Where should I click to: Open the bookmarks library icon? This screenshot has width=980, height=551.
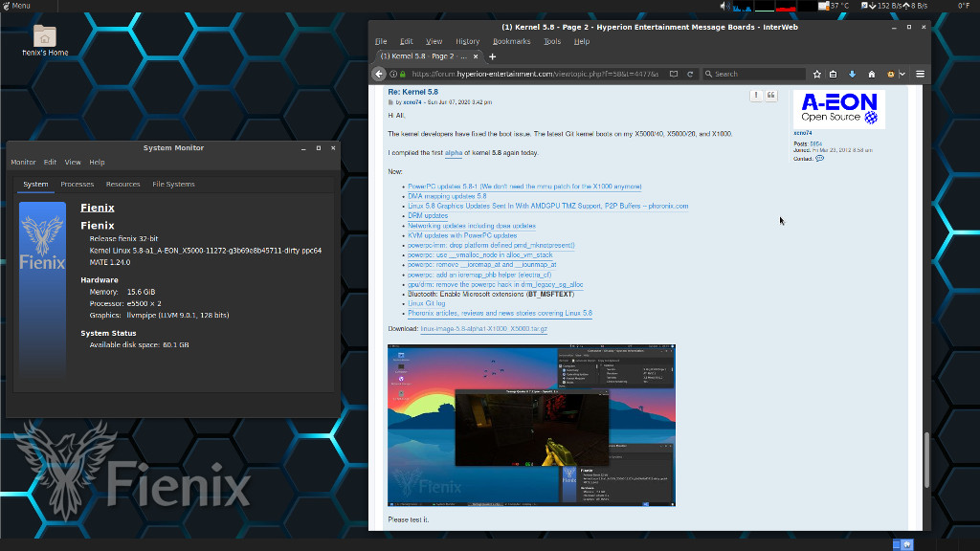pyautogui.click(x=834, y=74)
